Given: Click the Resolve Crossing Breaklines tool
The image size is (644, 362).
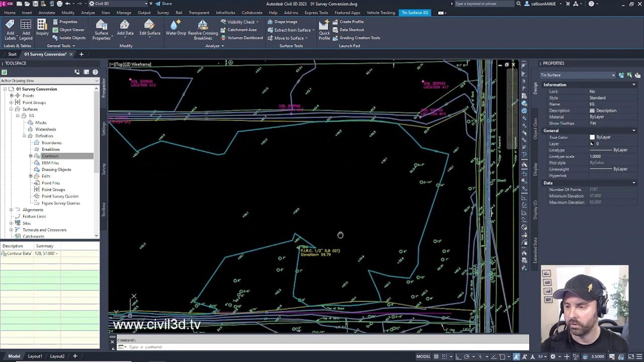Looking at the screenshot, I should [202, 29].
